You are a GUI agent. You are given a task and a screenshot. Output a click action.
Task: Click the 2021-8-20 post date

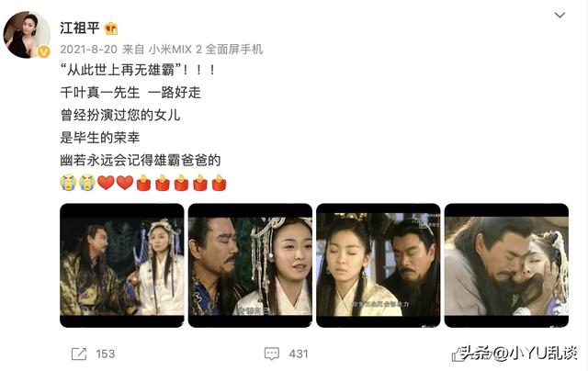pyautogui.click(x=88, y=49)
